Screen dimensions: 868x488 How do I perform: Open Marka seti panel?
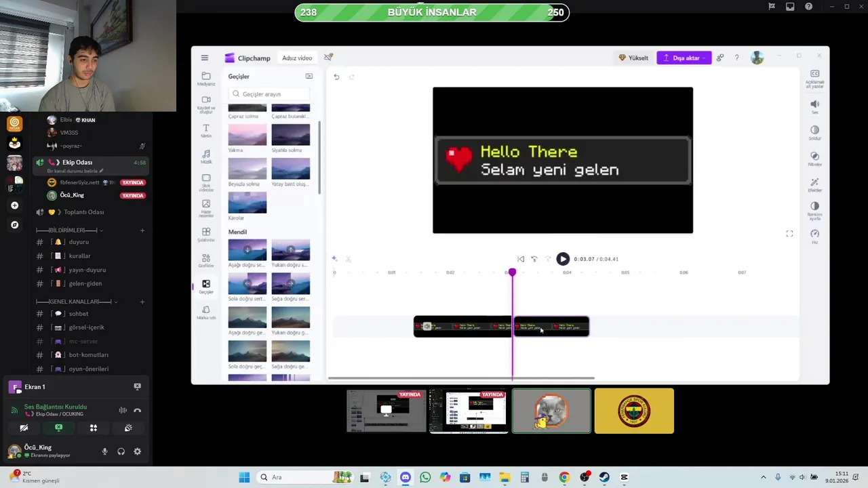click(206, 312)
